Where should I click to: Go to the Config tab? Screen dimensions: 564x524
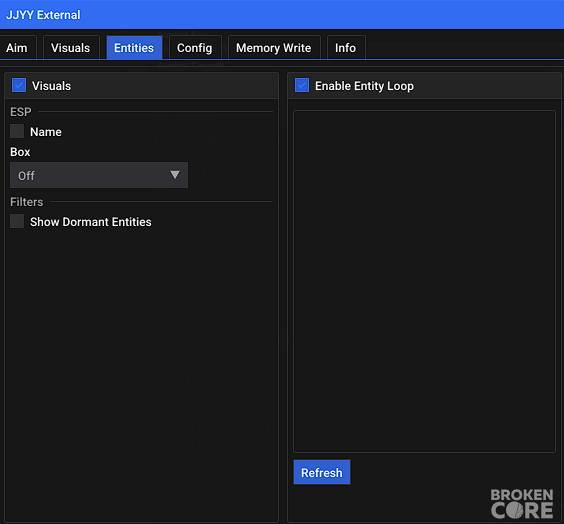[x=195, y=47]
